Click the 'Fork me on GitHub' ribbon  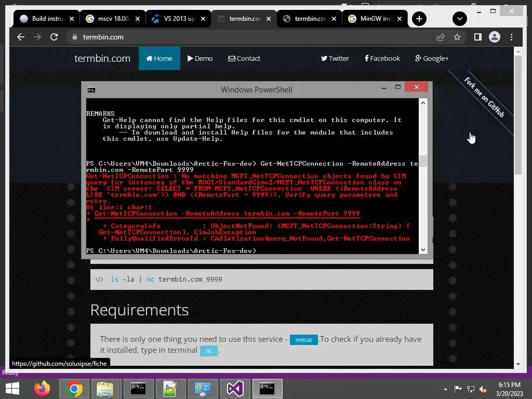[484, 97]
